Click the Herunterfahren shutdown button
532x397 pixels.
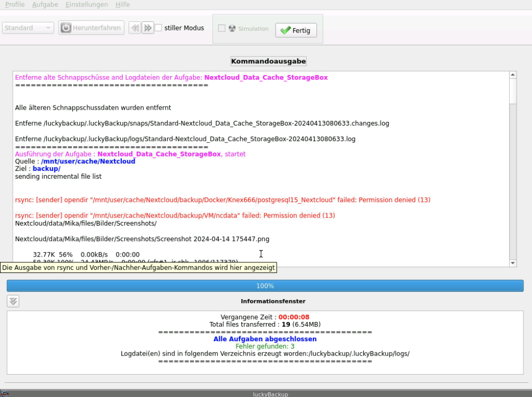point(92,28)
